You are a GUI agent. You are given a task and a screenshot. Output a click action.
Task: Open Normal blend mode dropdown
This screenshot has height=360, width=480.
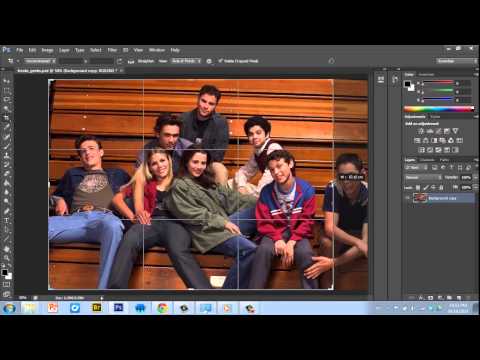423,177
